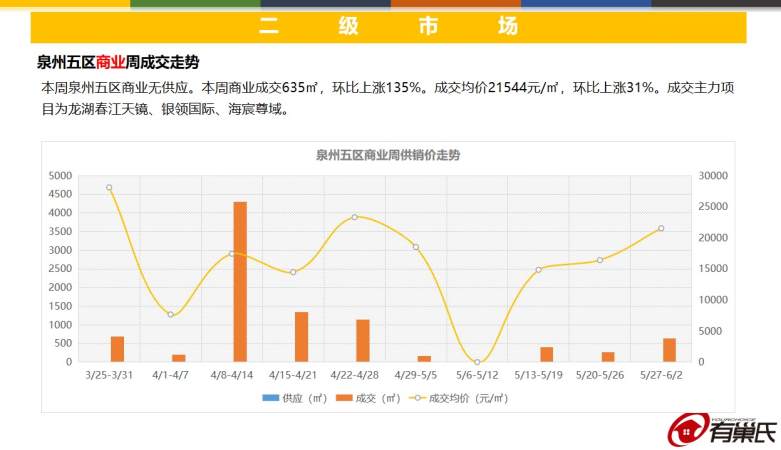Click the blue 供应 legend swatch
This screenshot has width=781, height=450.
(x=270, y=398)
